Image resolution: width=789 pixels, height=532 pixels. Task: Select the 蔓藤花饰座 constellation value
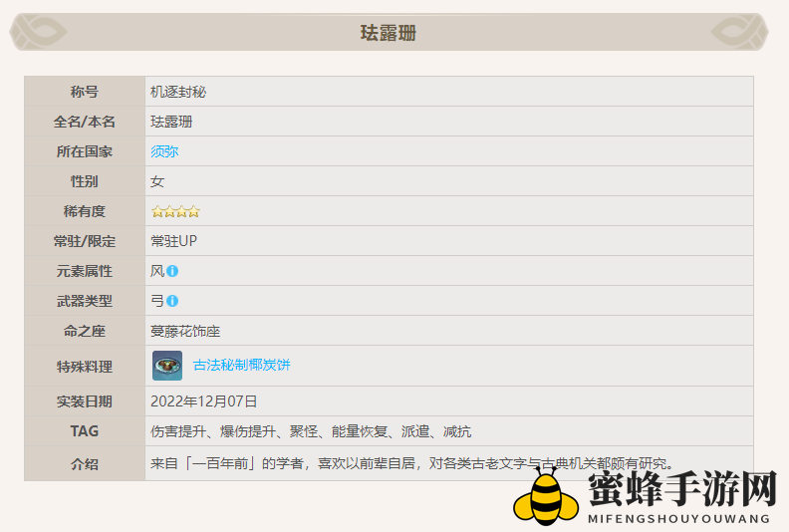pyautogui.click(x=185, y=331)
